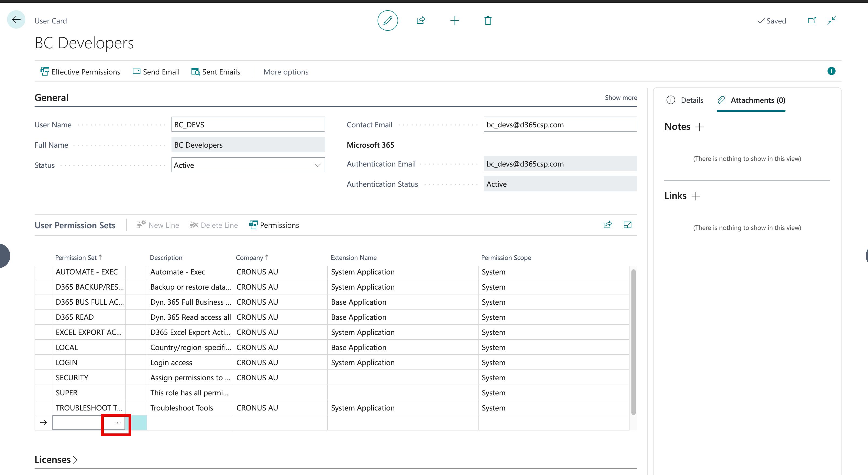Click the collapse page arrows icon
This screenshot has width=868, height=475.
[832, 21]
